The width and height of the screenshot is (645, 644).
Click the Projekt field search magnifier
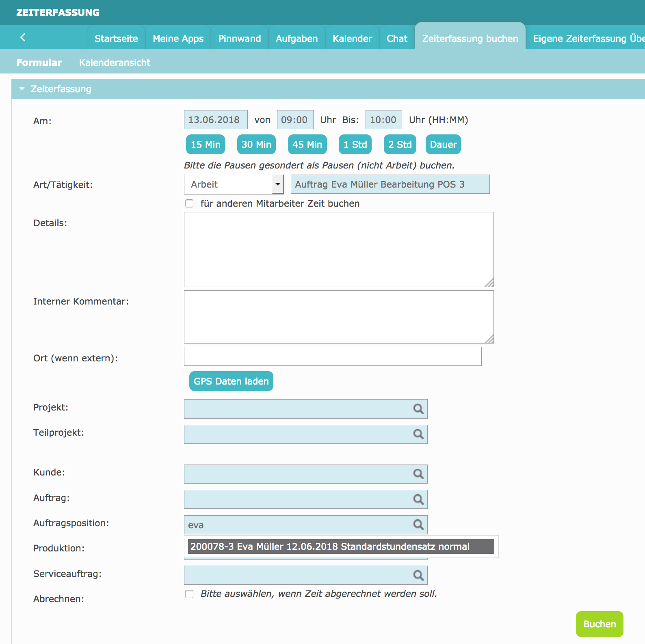click(418, 409)
